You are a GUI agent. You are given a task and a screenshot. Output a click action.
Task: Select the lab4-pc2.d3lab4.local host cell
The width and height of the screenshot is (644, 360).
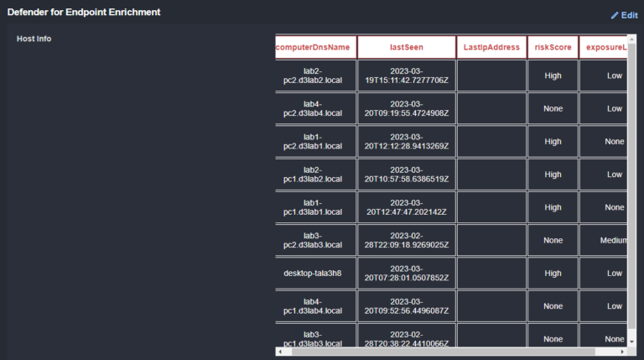tap(315, 108)
